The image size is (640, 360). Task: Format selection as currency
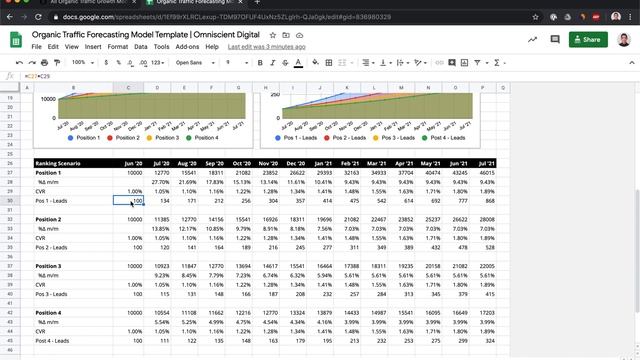[x=106, y=62]
